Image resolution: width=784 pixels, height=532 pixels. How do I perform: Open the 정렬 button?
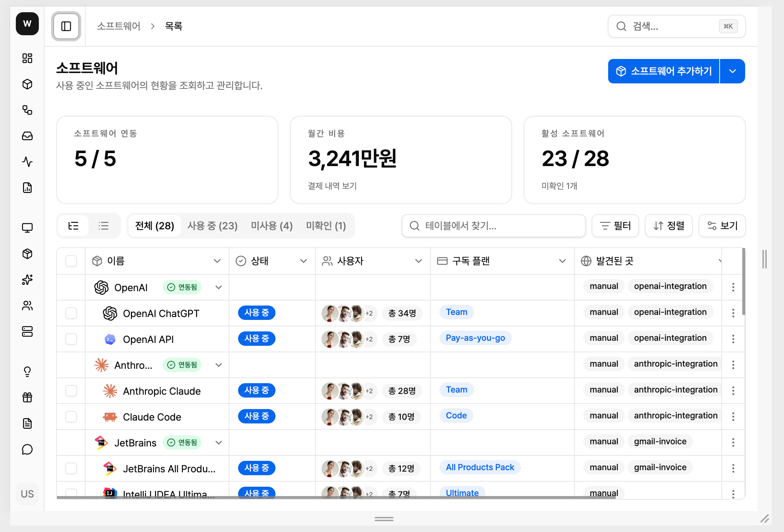click(x=669, y=226)
